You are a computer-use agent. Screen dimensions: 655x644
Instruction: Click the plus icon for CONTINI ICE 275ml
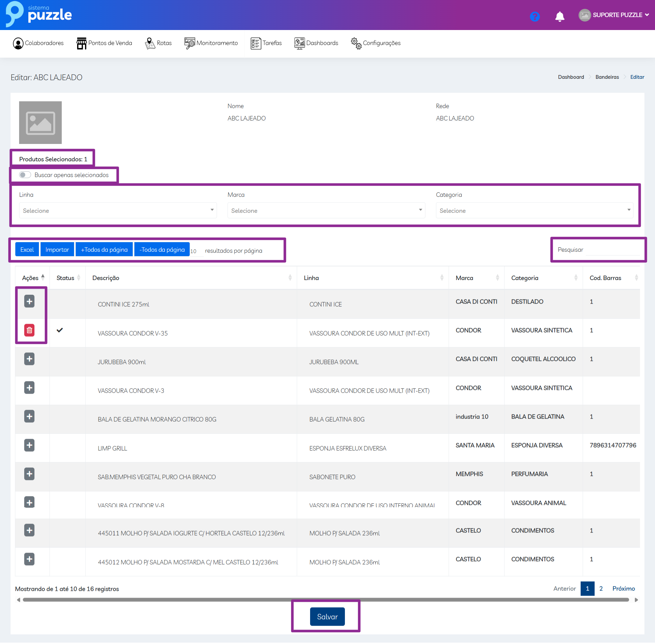click(x=29, y=301)
